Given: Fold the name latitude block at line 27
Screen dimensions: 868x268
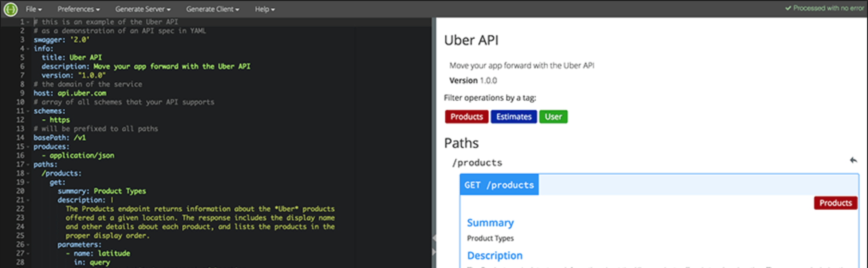Looking at the screenshot, I should [x=28, y=253].
